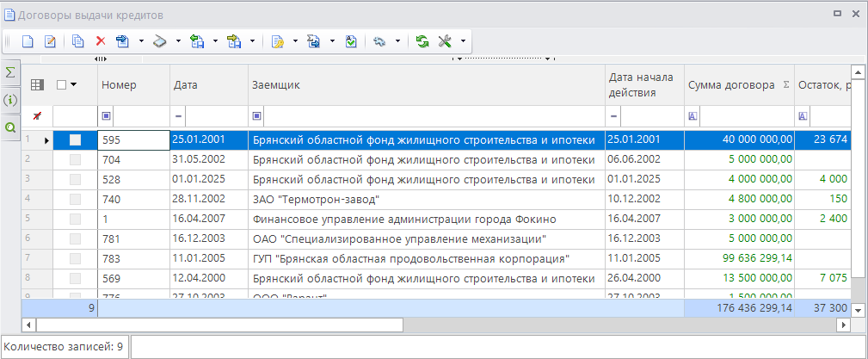The height and width of the screenshot is (359, 868).
Task: Toggle the select-all checkbox in header
Action: 61,84
